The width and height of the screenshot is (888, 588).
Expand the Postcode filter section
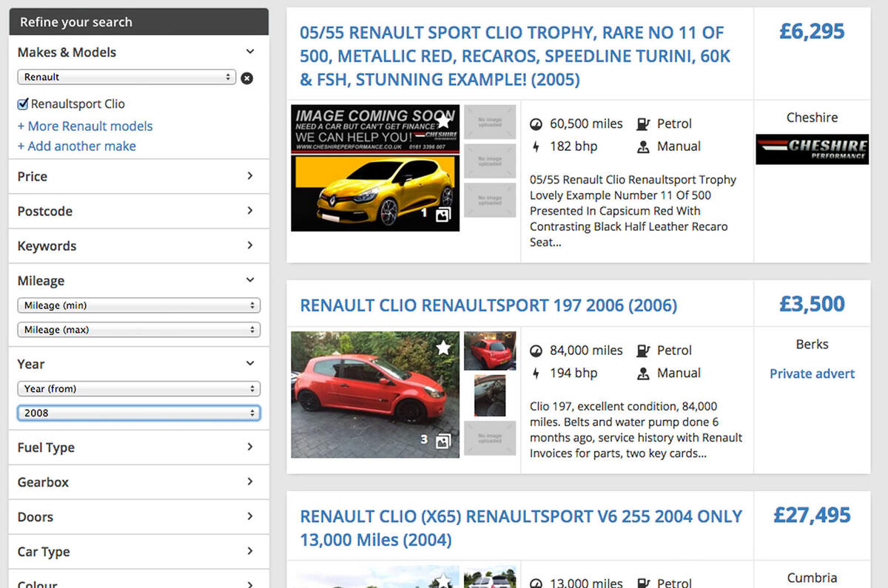(x=138, y=211)
